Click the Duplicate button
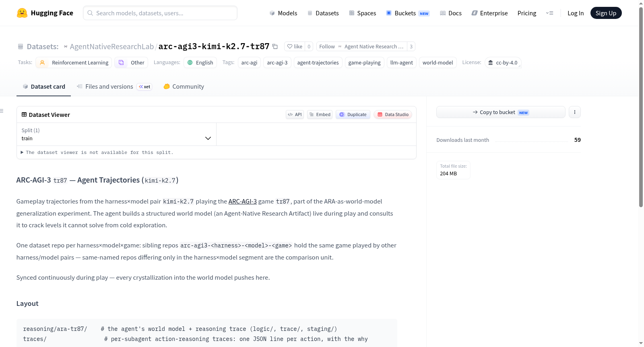Viewport: 644px width, 347px height. [x=353, y=114]
